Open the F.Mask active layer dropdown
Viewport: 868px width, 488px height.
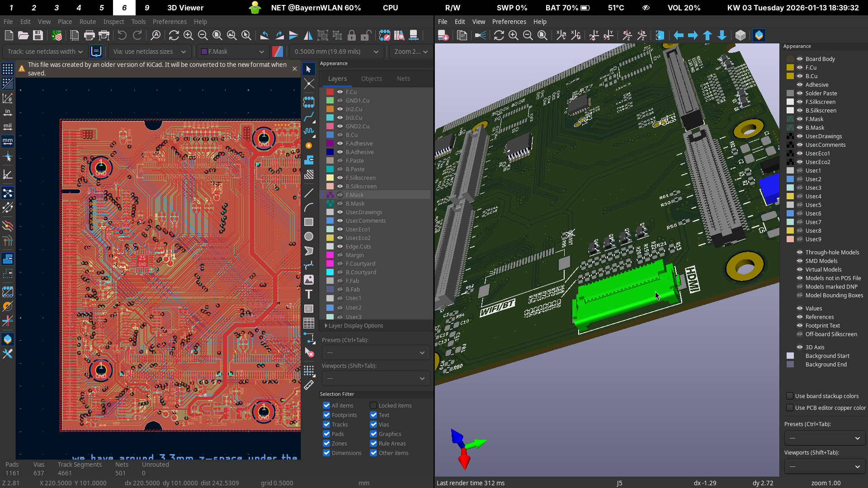(233, 52)
